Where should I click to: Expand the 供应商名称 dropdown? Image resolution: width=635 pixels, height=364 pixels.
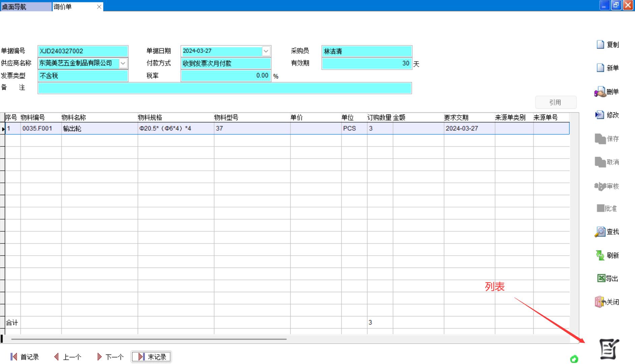click(123, 63)
